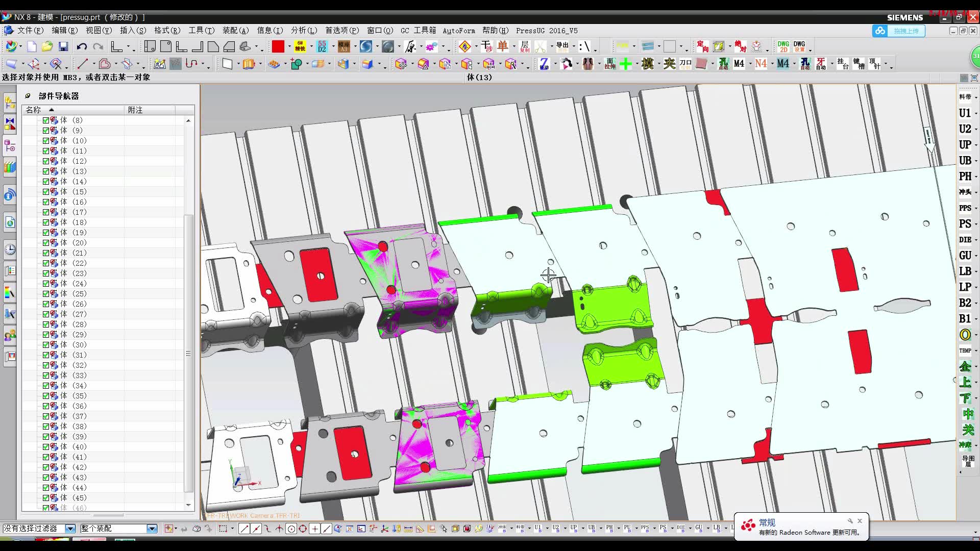This screenshot has width=980, height=551.
Task: Open the 没有选择过滤器 selection filter dropdown
Action: 70,529
